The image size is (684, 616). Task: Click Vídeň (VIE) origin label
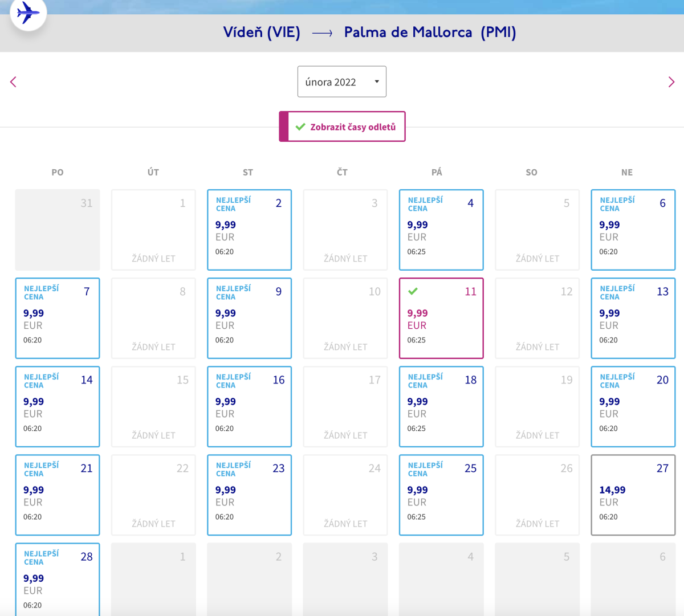(262, 32)
